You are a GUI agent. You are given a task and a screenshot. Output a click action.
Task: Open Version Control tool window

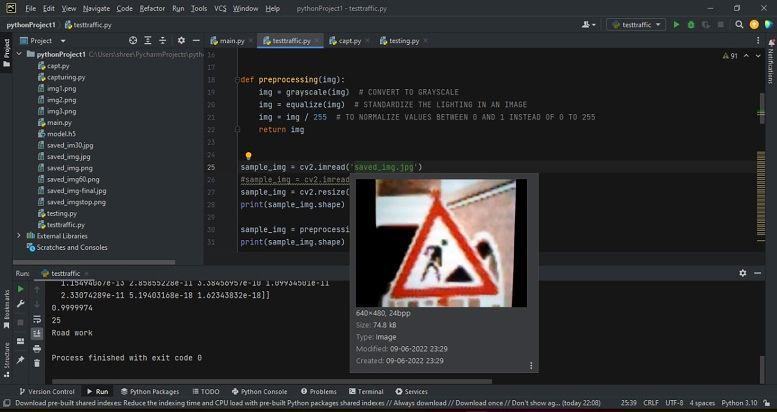(47, 392)
